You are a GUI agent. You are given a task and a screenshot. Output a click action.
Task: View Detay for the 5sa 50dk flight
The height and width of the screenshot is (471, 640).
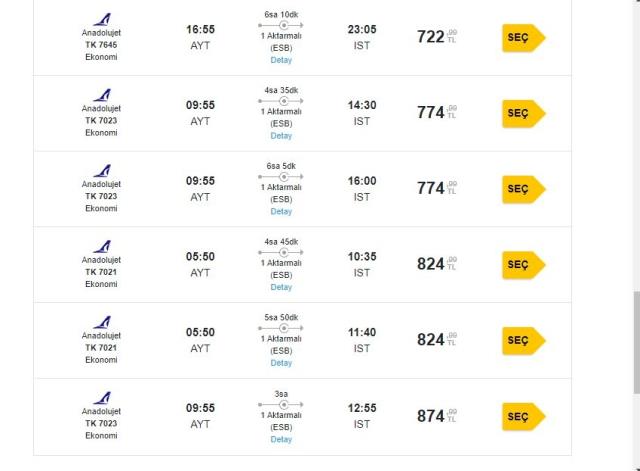click(281, 363)
